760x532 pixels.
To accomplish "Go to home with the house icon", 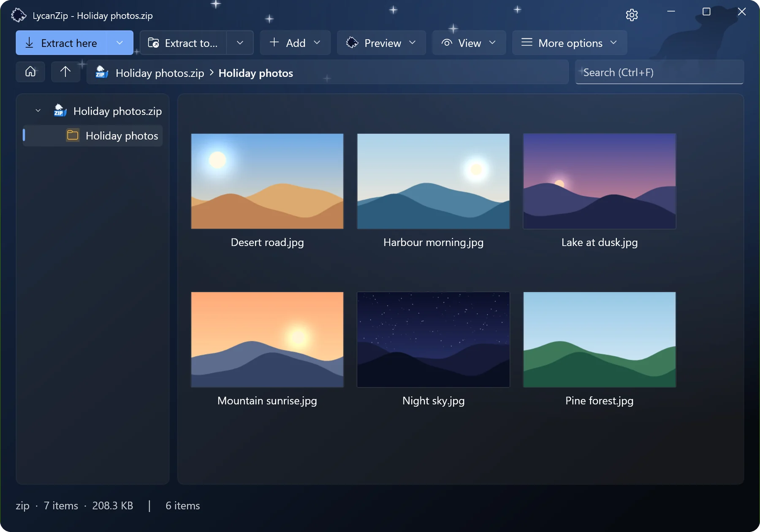I will click(x=30, y=71).
